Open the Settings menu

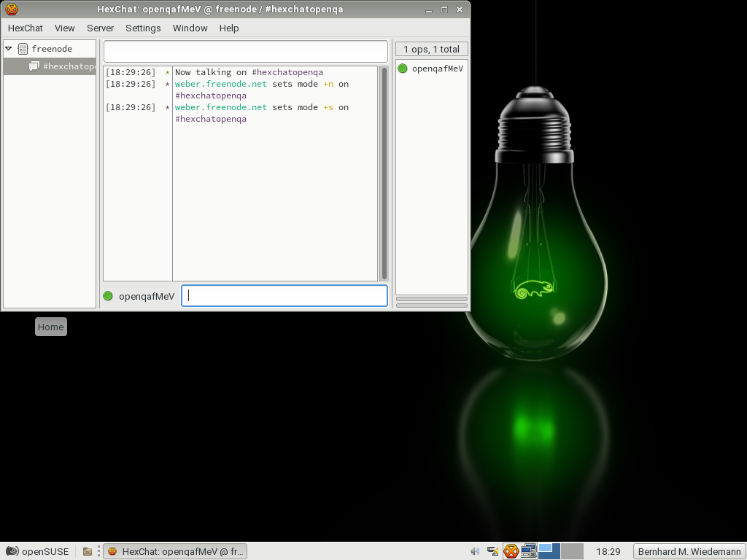point(143,28)
